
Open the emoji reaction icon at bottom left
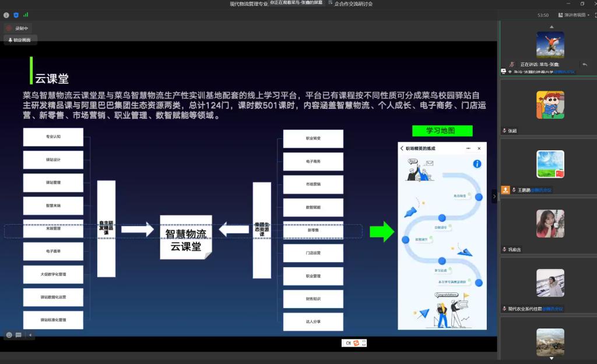click(x=9, y=335)
